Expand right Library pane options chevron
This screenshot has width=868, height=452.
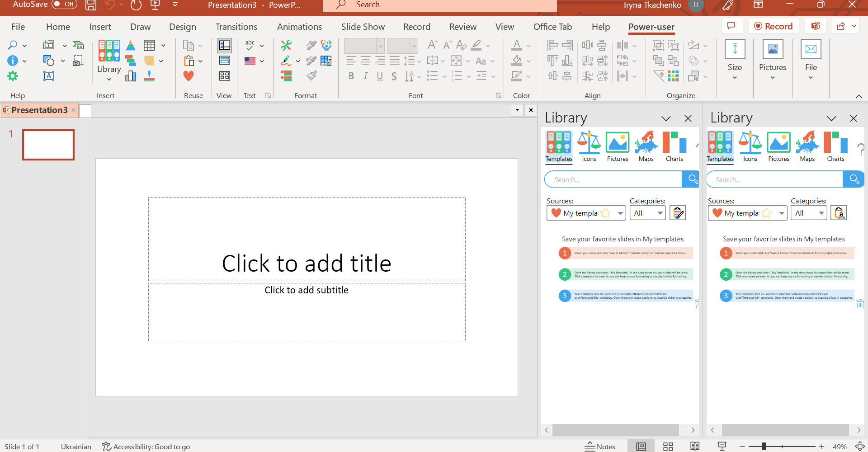click(x=831, y=118)
